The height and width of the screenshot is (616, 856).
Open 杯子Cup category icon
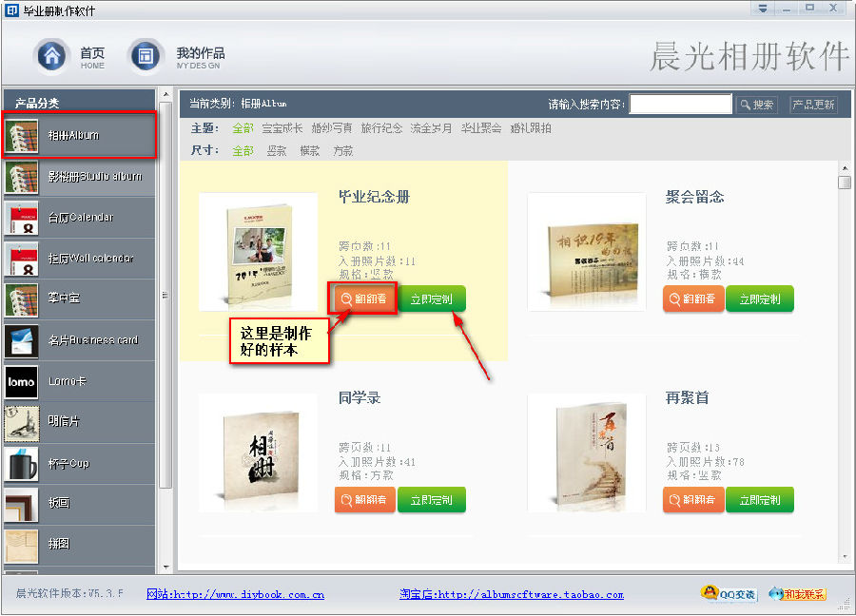pos(22,464)
